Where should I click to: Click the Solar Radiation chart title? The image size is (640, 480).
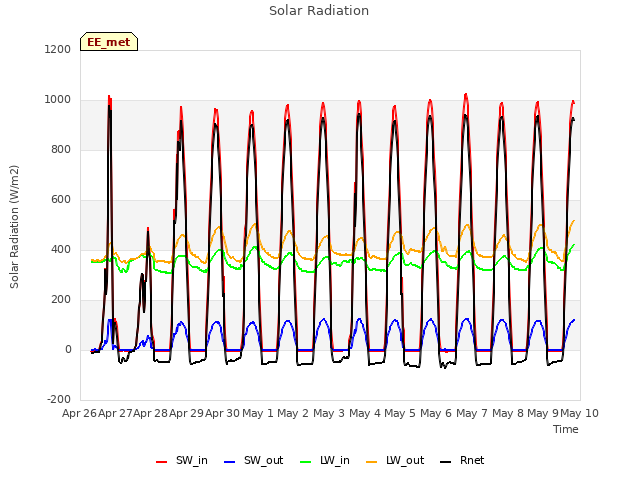319,11
